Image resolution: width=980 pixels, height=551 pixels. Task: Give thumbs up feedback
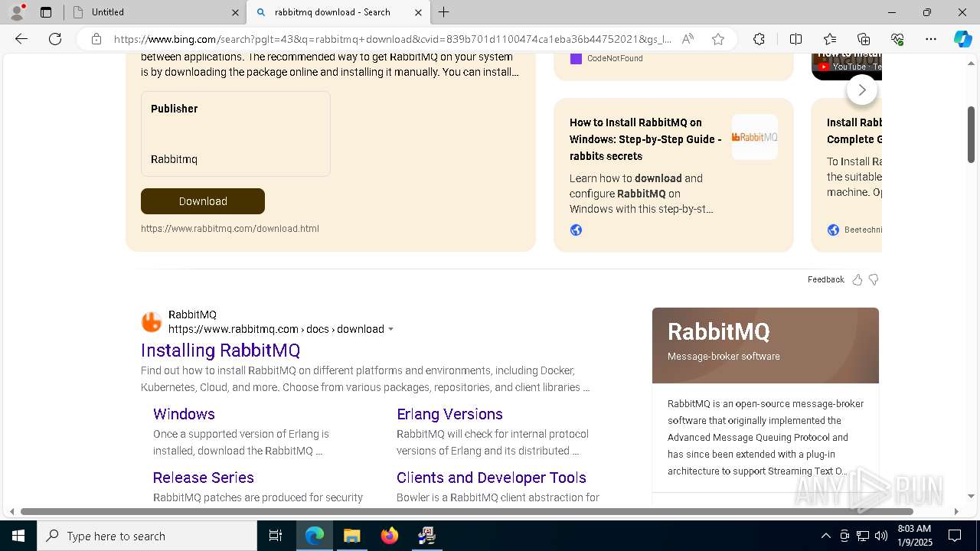point(857,279)
